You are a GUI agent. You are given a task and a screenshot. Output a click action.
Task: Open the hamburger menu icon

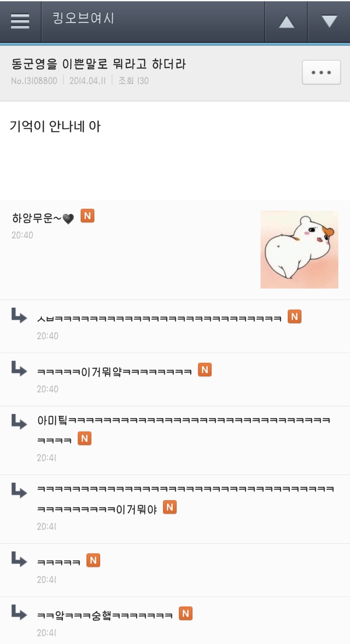pyautogui.click(x=20, y=21)
